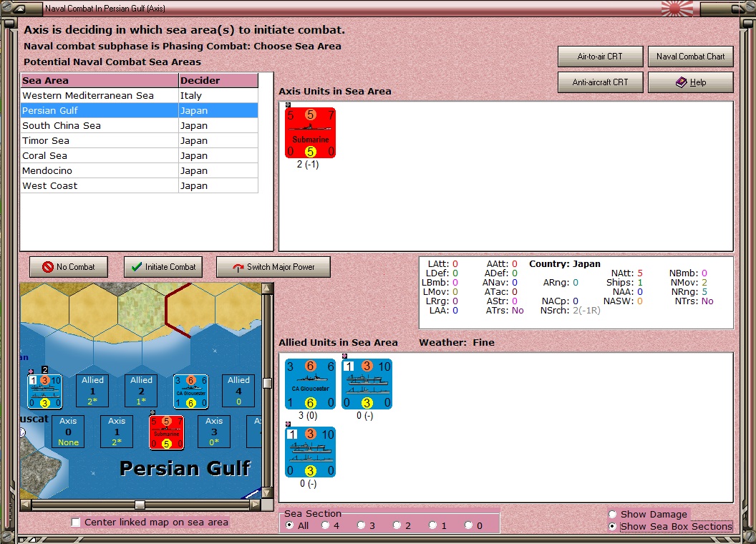Click the Sea Area column header
The image size is (756, 544).
click(100, 81)
